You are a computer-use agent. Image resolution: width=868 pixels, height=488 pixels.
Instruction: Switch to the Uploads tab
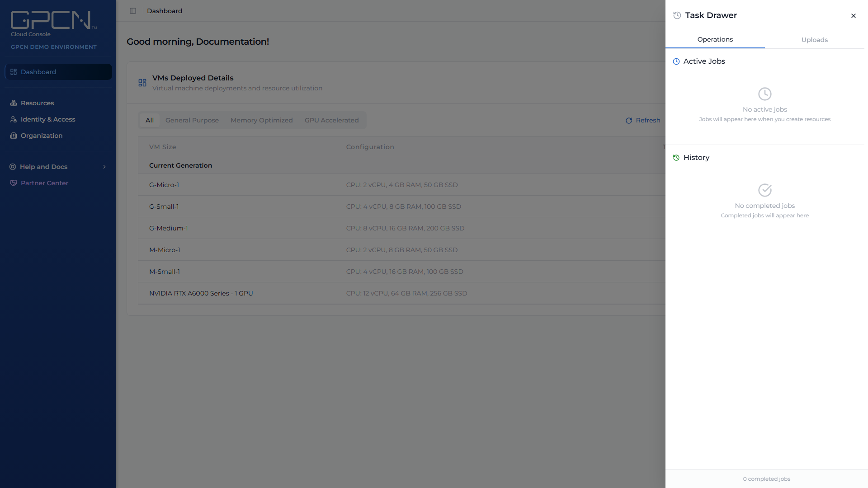814,40
